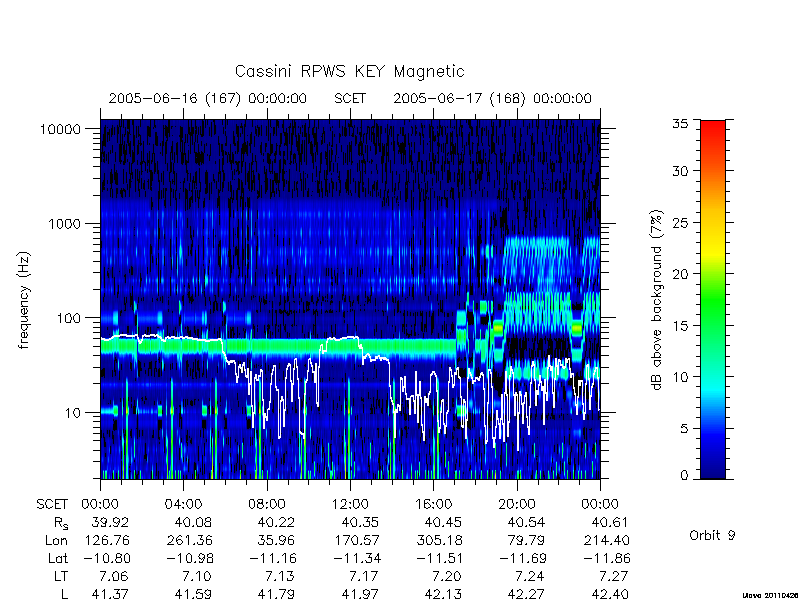Click the 100 frequency tick label
The width and height of the screenshot is (800, 600).
click(x=68, y=318)
